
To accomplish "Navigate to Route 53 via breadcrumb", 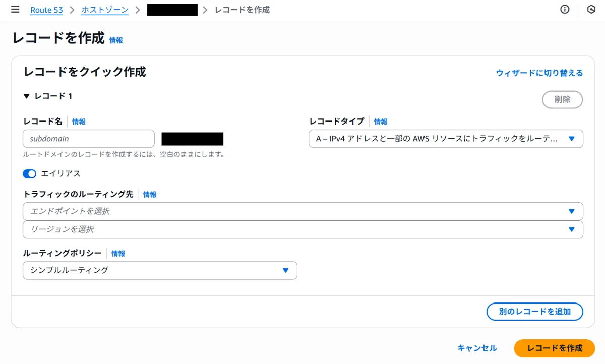I will pos(46,10).
